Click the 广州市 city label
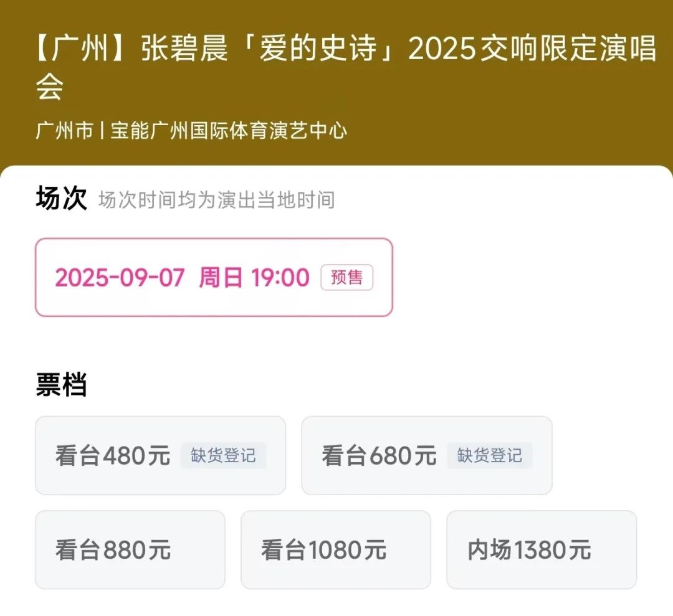The image size is (673, 616). [64, 131]
